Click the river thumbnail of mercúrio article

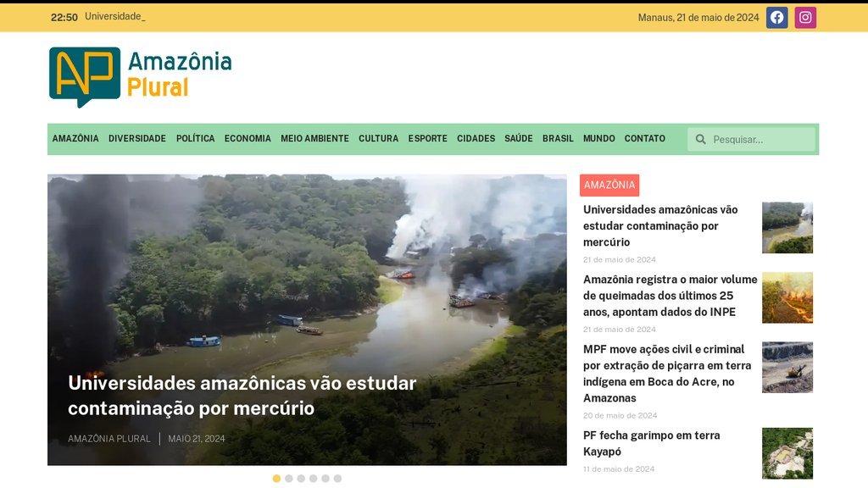tap(787, 227)
